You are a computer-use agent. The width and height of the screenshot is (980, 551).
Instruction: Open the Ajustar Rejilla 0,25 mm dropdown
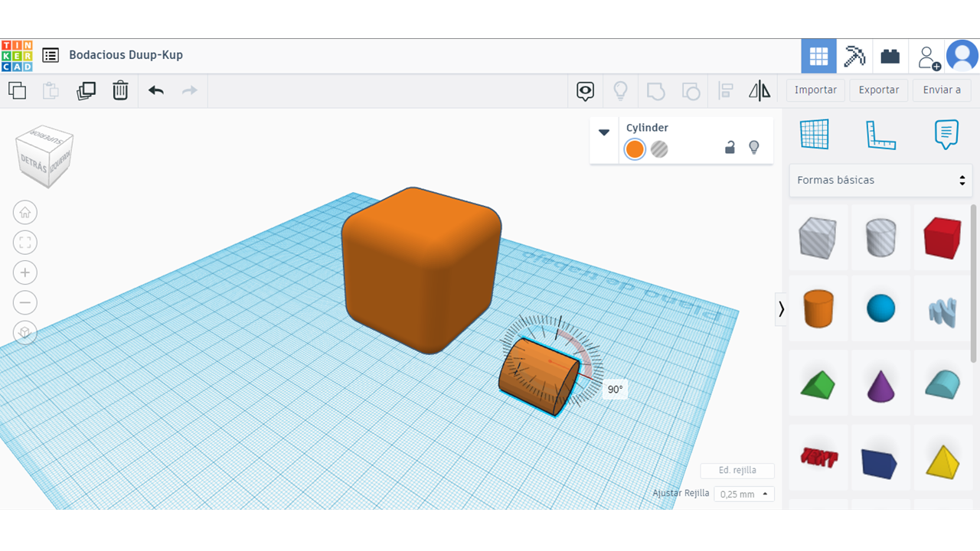click(x=744, y=494)
